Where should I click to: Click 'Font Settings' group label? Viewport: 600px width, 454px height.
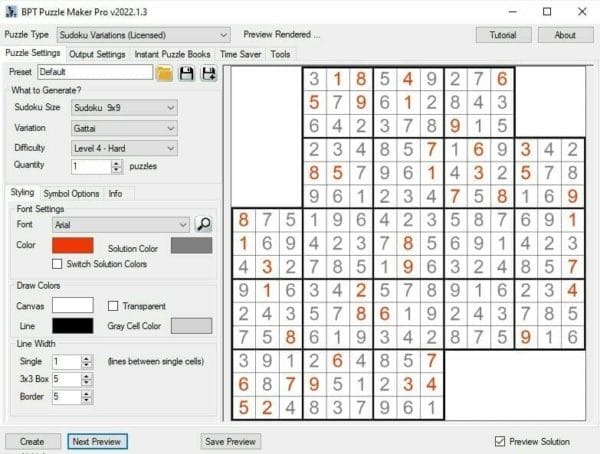click(x=40, y=209)
